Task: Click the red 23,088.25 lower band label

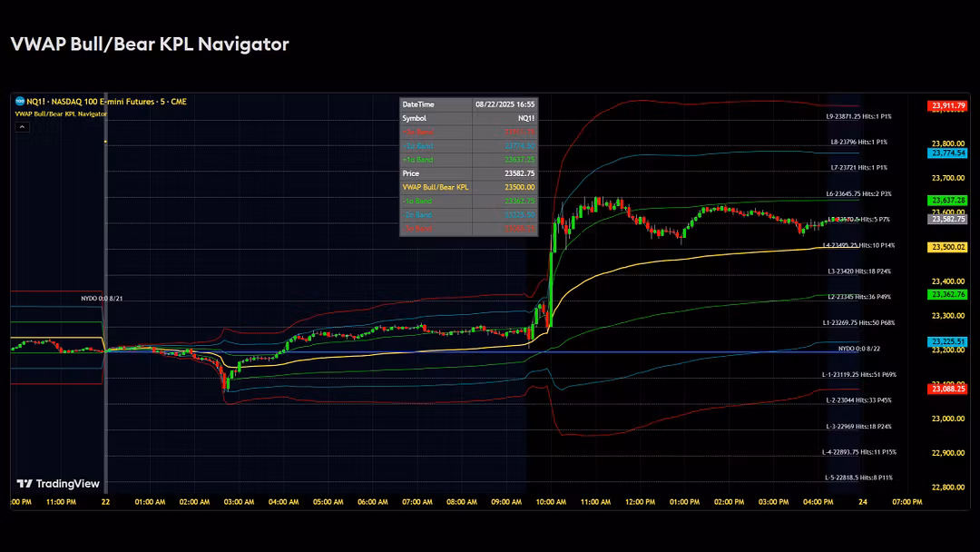Action: [946, 389]
